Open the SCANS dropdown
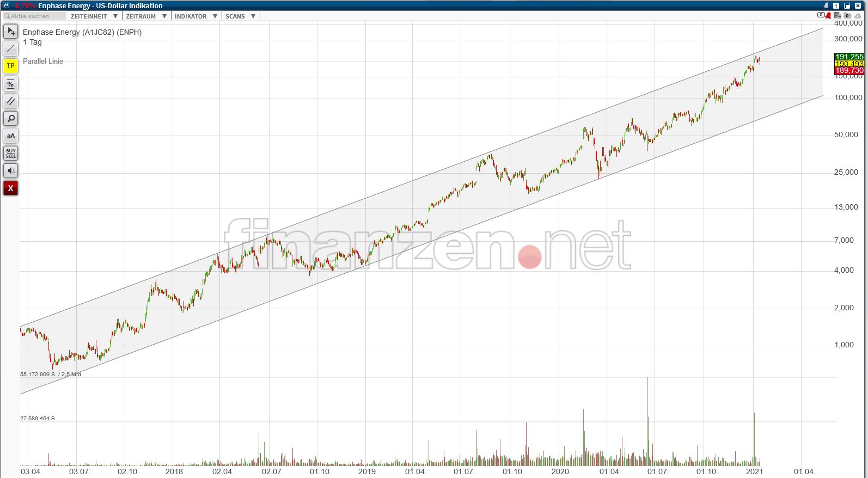The image size is (868, 478). [x=241, y=16]
